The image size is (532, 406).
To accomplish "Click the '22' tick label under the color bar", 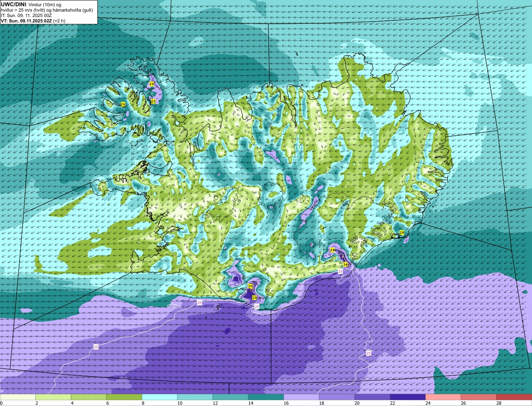I will [x=392, y=403].
